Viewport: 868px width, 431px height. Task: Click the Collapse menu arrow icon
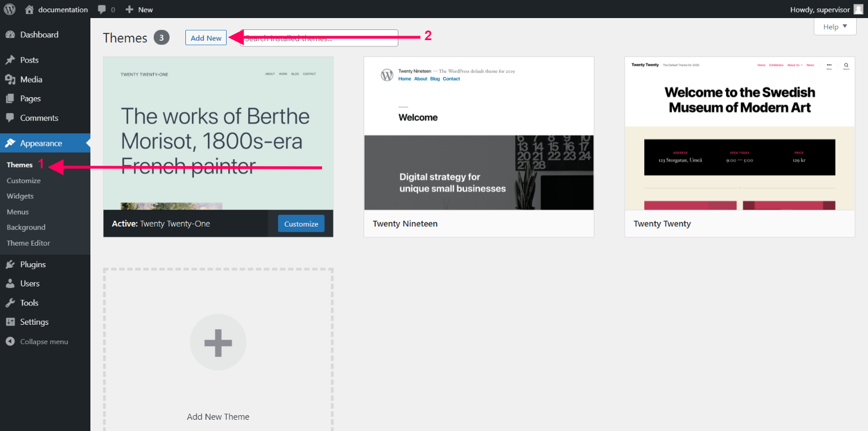pos(10,342)
